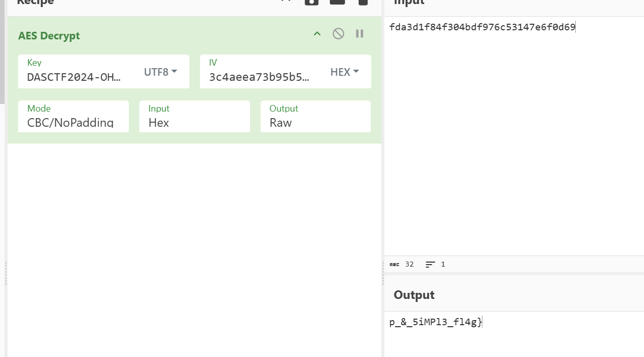Open the Key UTF8 format dropdown
The width and height of the screenshot is (644, 357).
click(x=161, y=72)
